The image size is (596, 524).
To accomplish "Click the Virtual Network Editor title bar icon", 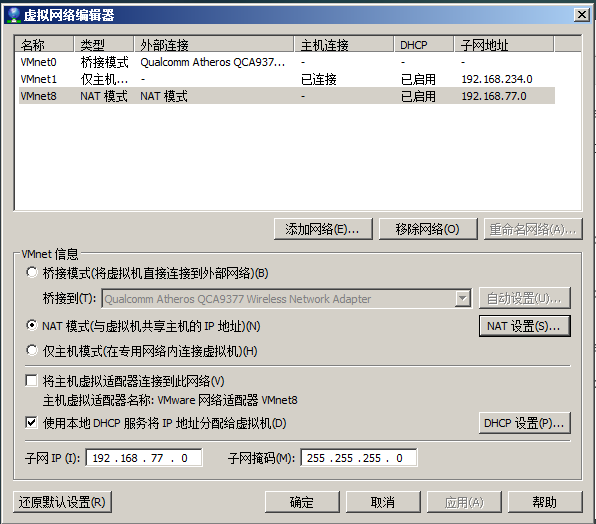I will coord(14,15).
